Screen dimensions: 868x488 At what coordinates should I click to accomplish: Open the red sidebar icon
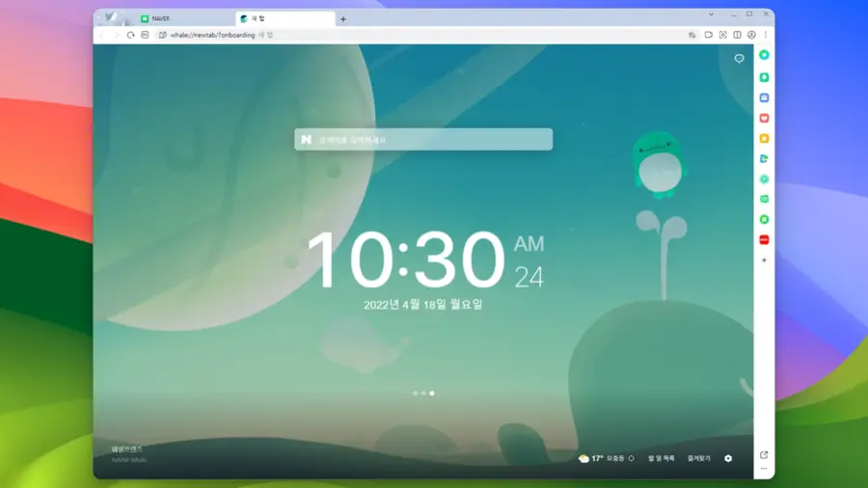[764, 239]
